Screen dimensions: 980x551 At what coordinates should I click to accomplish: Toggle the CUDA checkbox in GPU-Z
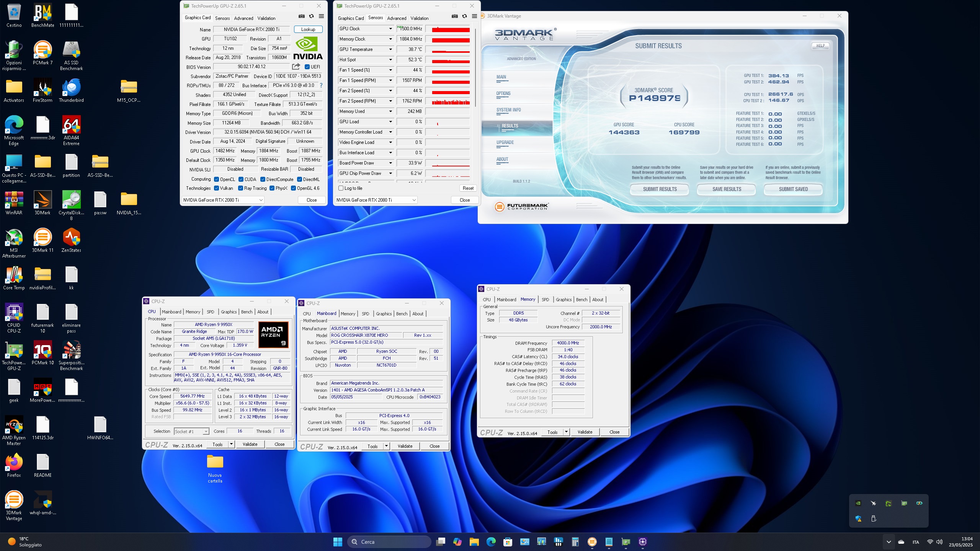click(241, 179)
